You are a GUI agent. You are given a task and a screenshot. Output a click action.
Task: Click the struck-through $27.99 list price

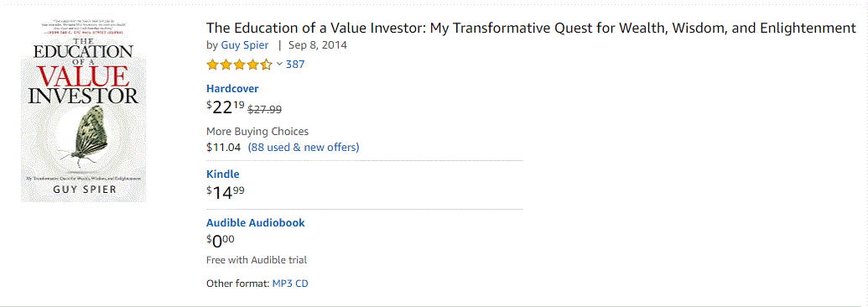coord(265,109)
